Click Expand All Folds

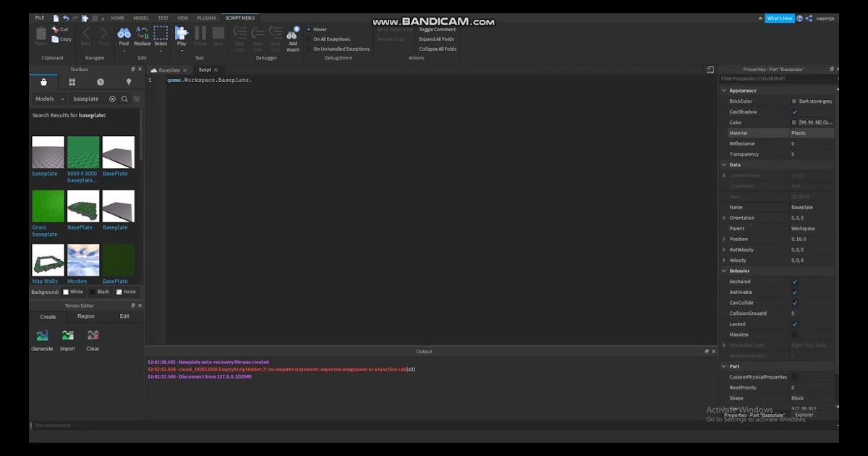437,39
